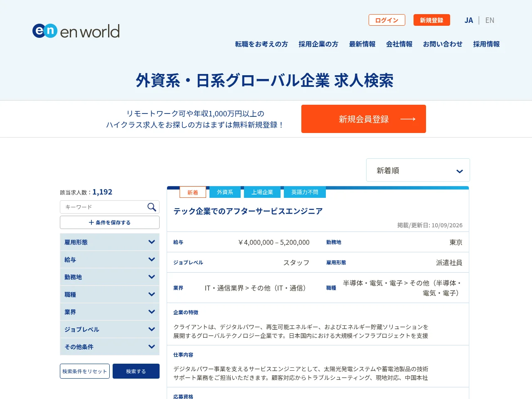Viewport: 532px width, 399px height.
Task: Open the 新着順 sort dropdown
Action: pos(418,170)
